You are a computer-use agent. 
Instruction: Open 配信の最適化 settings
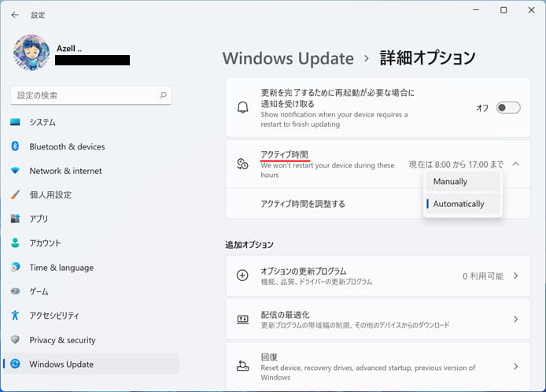coord(378,319)
